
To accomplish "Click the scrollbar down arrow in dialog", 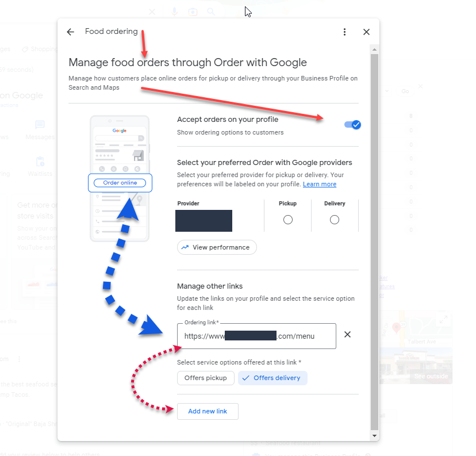I will (374, 436).
